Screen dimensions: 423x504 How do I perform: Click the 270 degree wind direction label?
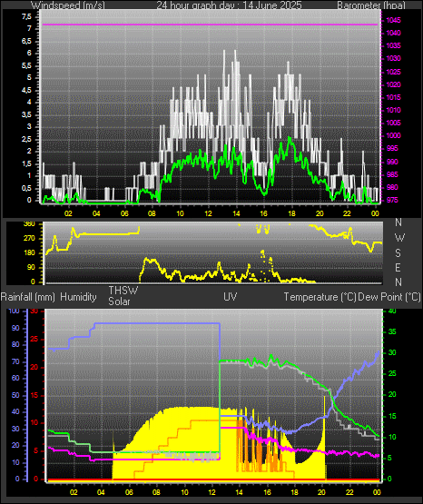pos(29,239)
